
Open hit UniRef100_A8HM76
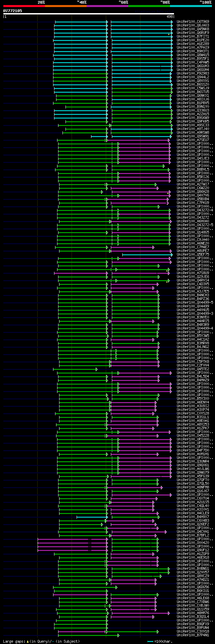coord(193,613)
